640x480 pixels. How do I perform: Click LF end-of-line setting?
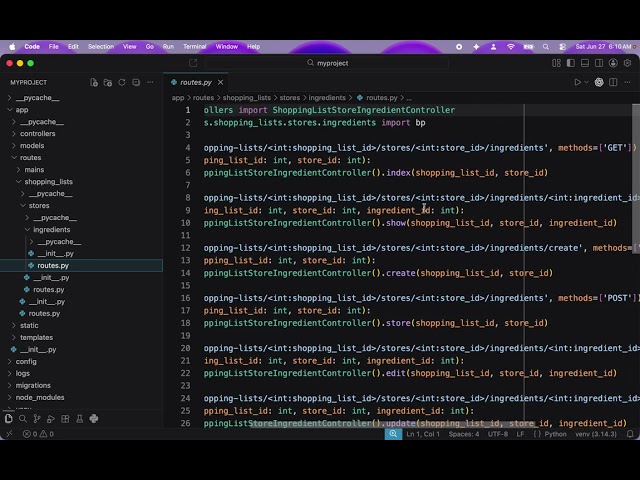(520, 434)
